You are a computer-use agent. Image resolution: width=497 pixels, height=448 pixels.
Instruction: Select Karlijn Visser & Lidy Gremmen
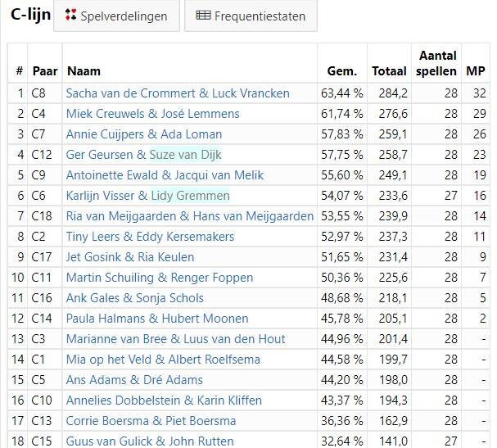[147, 196]
